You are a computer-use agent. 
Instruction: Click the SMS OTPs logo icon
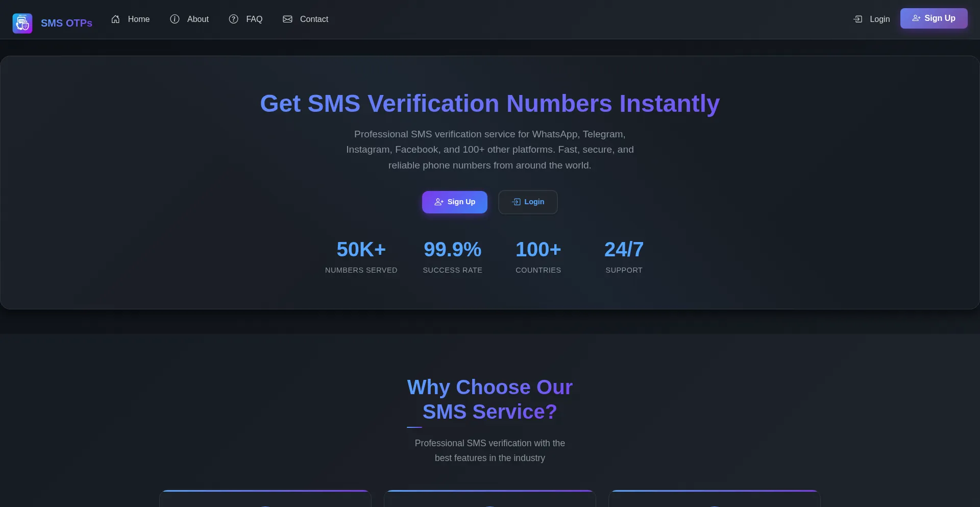point(22,23)
